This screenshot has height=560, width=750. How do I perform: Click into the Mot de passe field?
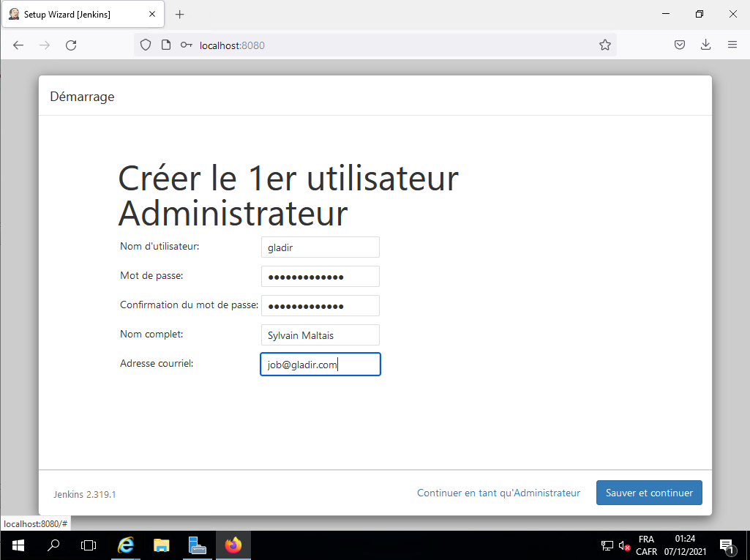tap(320, 277)
